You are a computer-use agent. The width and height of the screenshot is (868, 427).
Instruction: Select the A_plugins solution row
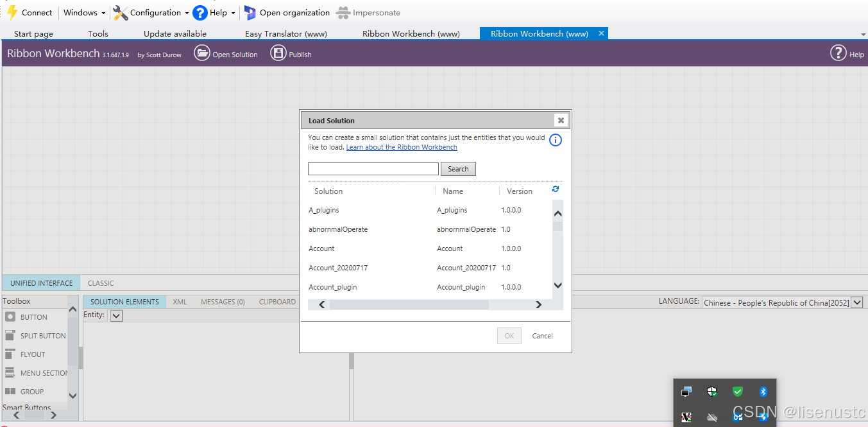pos(429,210)
